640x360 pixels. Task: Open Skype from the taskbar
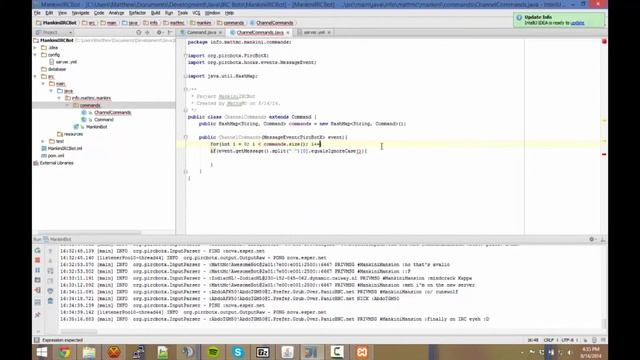pos(238,352)
